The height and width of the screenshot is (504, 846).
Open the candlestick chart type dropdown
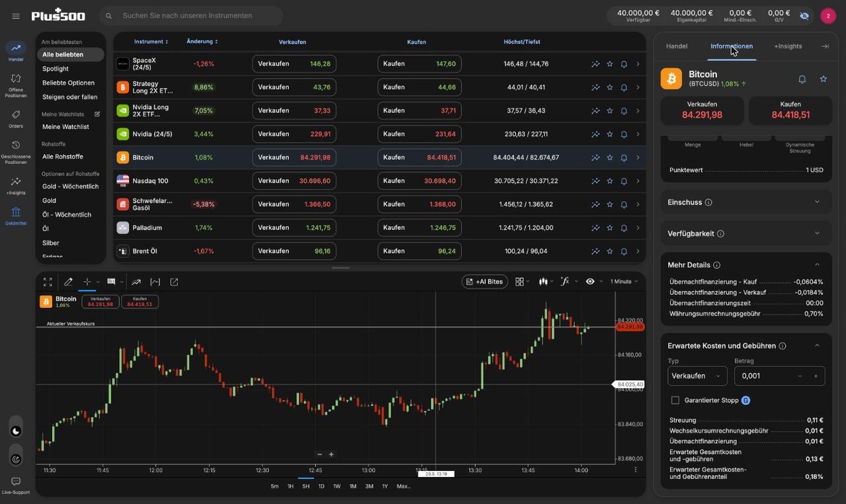pyautogui.click(x=547, y=281)
